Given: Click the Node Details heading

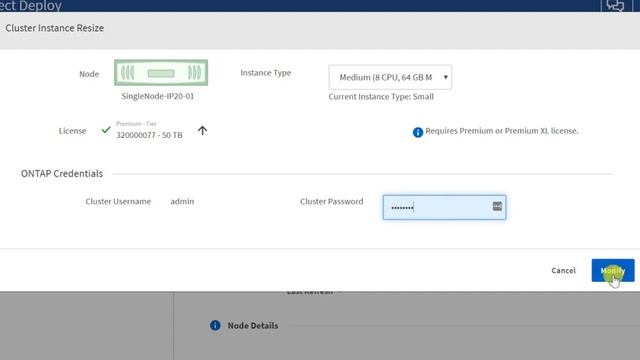Looking at the screenshot, I should pos(253,326).
